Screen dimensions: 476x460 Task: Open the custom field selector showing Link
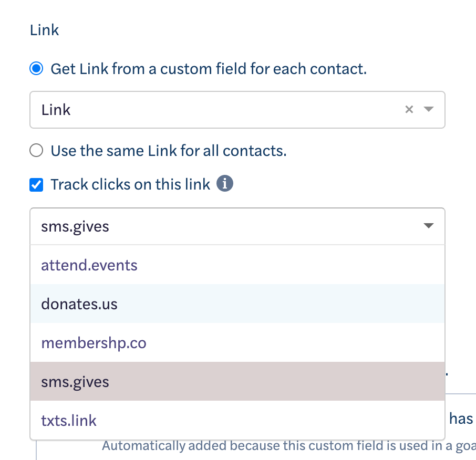pos(237,110)
